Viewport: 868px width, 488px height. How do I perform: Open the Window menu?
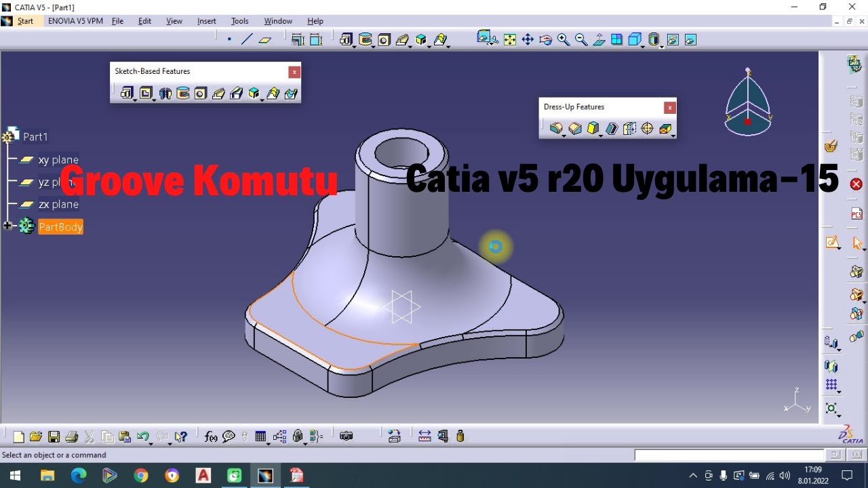pyautogui.click(x=278, y=21)
